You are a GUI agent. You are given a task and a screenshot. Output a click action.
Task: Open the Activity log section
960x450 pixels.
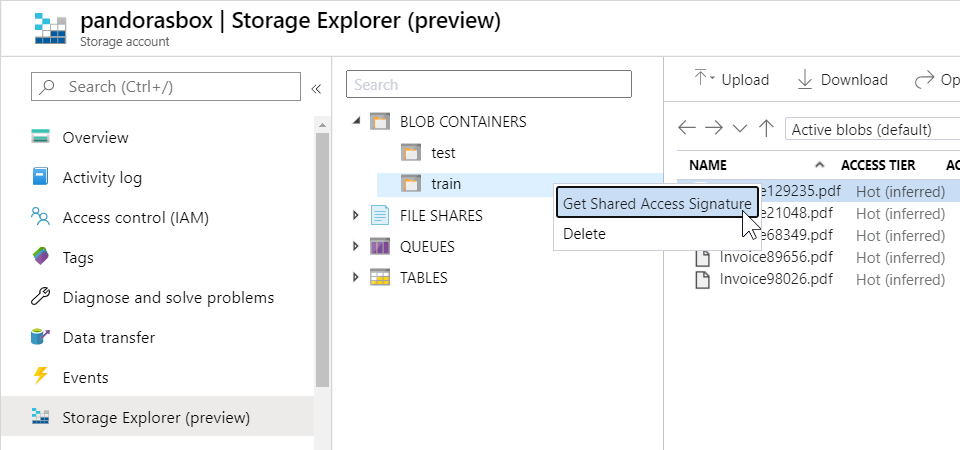tap(102, 178)
